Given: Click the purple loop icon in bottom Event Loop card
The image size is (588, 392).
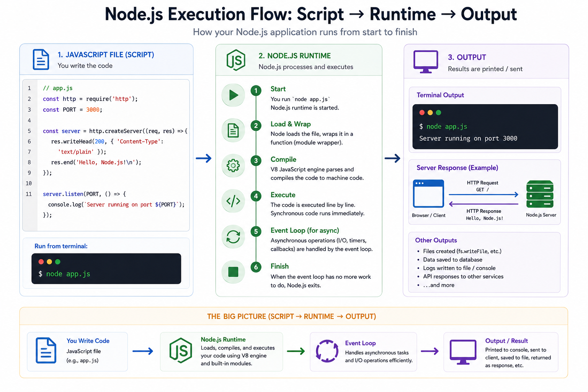Looking at the screenshot, I should 327,351.
